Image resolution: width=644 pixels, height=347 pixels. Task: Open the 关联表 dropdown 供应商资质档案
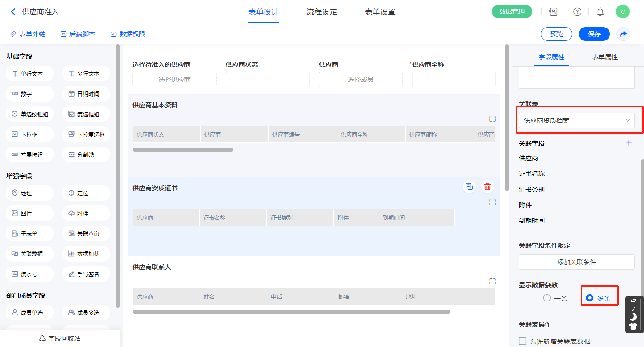[576, 120]
